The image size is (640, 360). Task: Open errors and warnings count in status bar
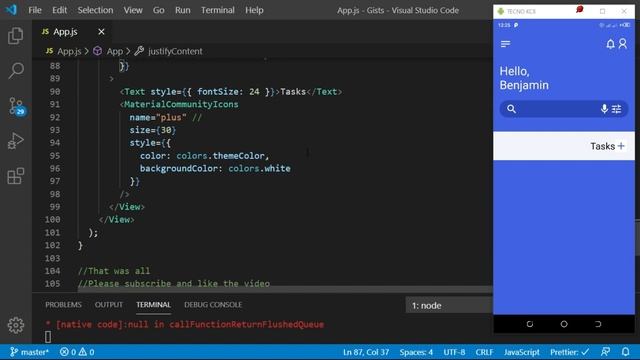click(x=77, y=352)
